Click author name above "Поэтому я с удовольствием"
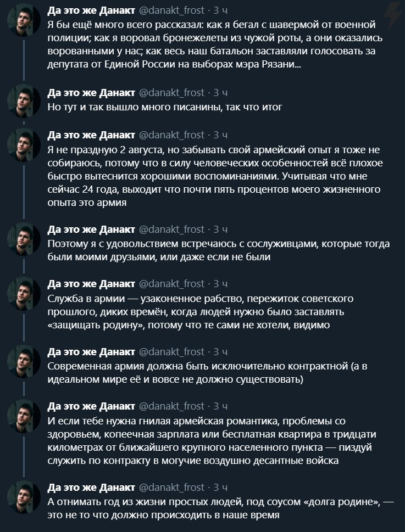Screen dimensions: 405x532 click(x=91, y=229)
